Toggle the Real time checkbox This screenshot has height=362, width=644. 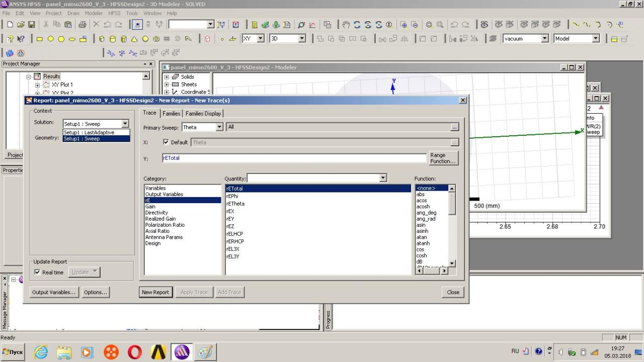tap(37, 272)
